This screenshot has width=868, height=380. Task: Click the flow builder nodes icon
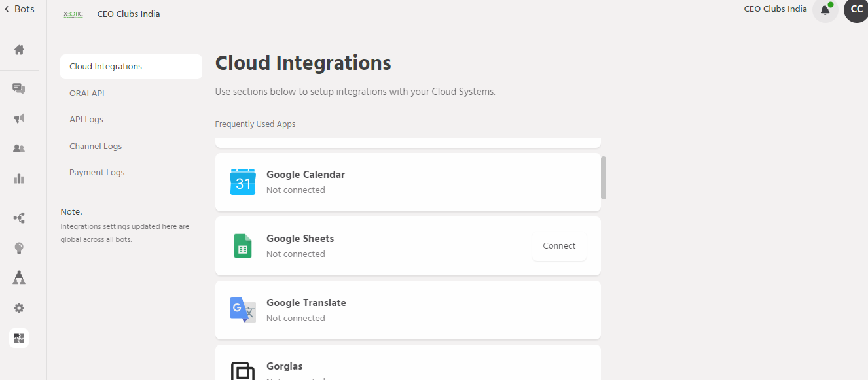[19, 218]
